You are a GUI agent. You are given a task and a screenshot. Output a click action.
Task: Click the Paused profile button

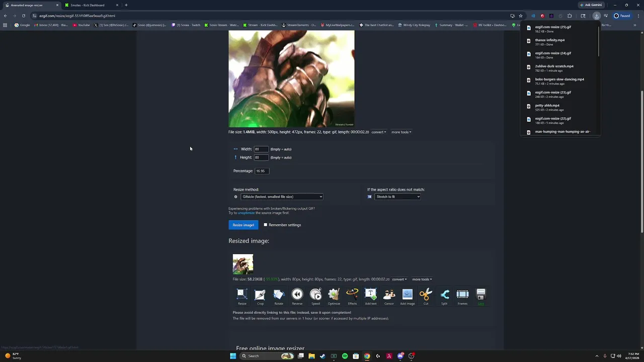(622, 16)
